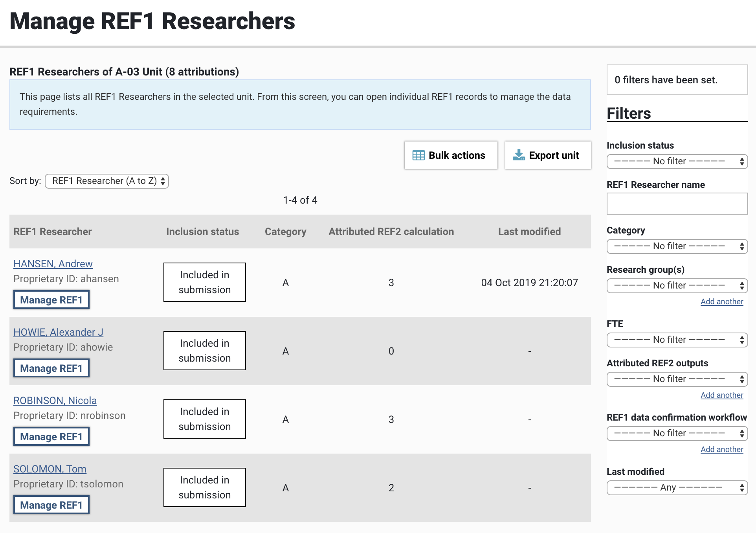Click Add another under data confirmation workflow
This screenshot has height=533, width=756.
pos(722,450)
